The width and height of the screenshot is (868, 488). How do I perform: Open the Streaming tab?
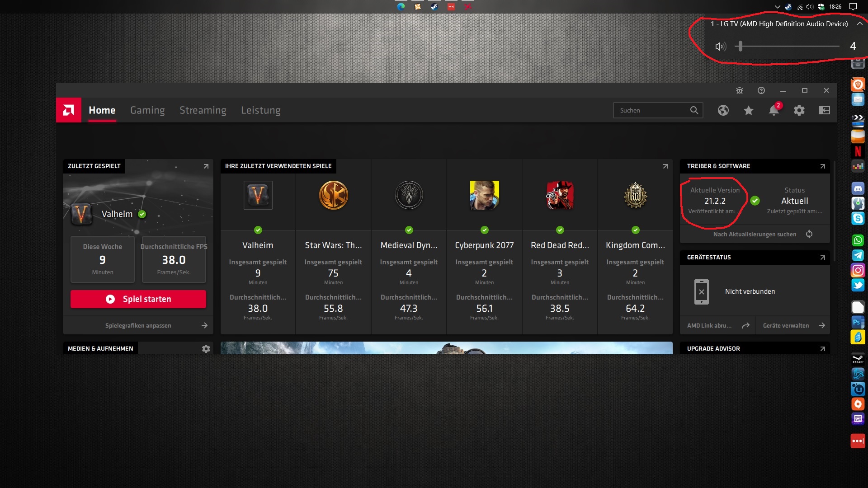203,110
